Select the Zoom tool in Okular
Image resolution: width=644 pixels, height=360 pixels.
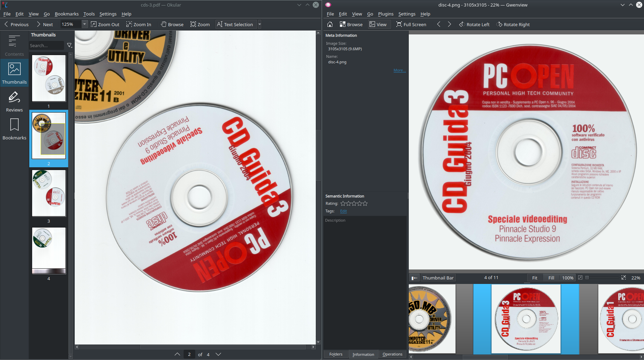click(200, 24)
